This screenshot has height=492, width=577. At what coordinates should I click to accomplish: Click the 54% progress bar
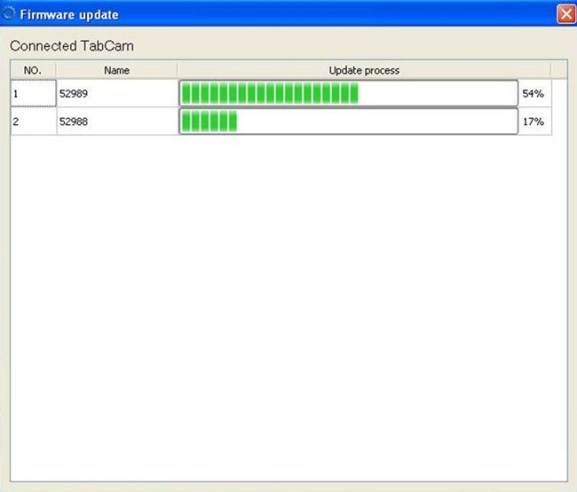click(348, 93)
